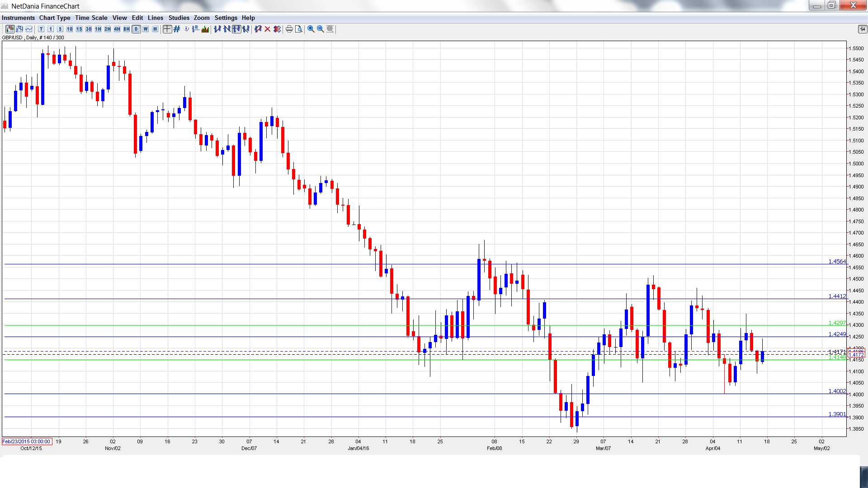
Task: Select the candlestick chart type icon
Action: click(x=10, y=29)
